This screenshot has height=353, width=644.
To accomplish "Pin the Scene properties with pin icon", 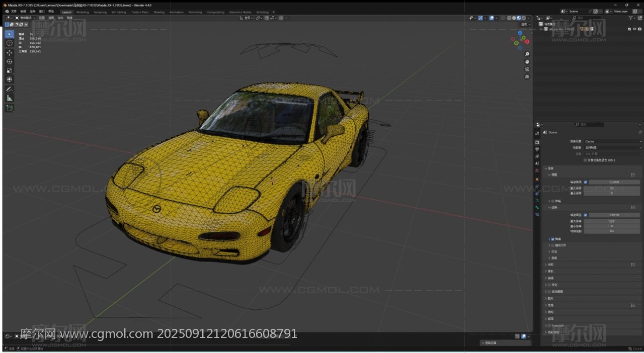I will pyautogui.click(x=640, y=132).
